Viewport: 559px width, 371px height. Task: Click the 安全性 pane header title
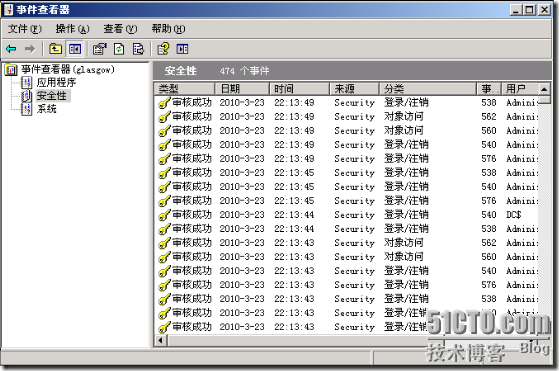[x=180, y=71]
